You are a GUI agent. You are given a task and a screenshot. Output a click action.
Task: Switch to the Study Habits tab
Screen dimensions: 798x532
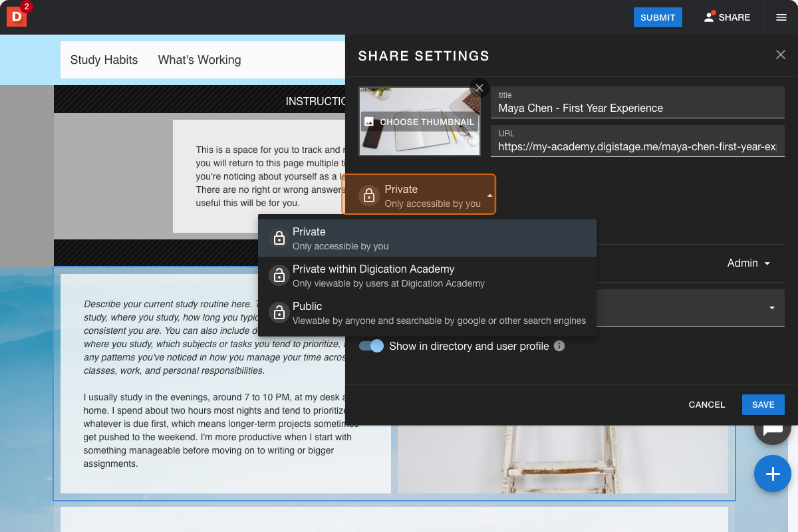coord(104,60)
